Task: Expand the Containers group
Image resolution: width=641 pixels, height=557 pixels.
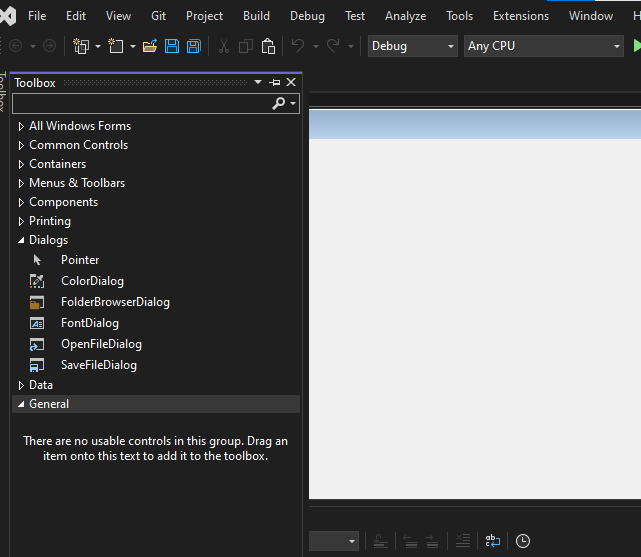Action: tap(21, 164)
